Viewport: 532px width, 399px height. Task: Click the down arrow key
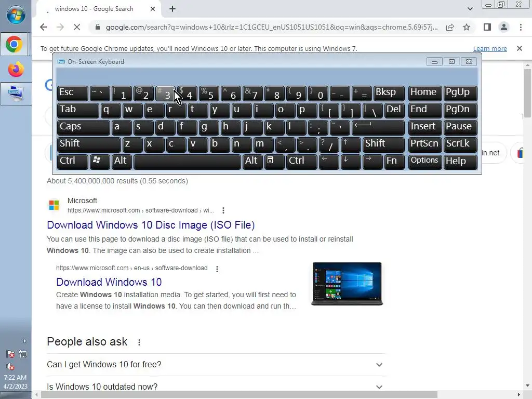[351, 162]
